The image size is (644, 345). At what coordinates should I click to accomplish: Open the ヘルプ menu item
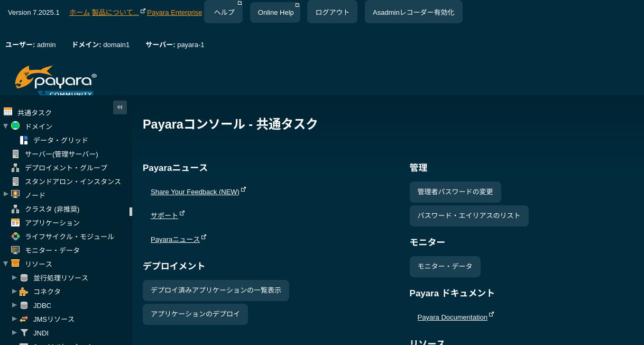pyautogui.click(x=224, y=12)
